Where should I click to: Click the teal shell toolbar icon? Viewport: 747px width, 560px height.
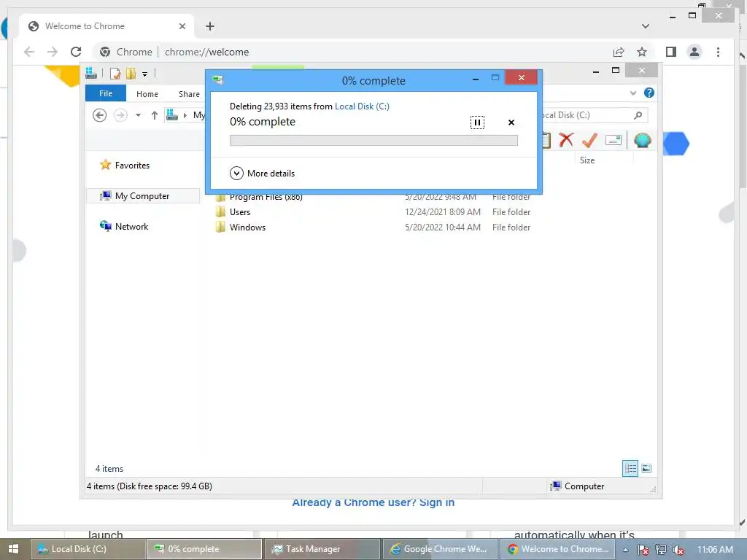click(643, 140)
